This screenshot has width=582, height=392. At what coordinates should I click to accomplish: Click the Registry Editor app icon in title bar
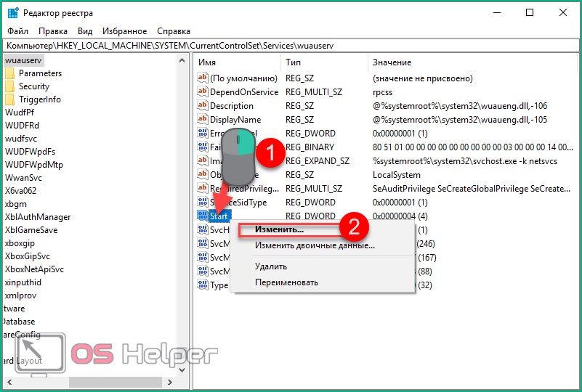point(12,12)
